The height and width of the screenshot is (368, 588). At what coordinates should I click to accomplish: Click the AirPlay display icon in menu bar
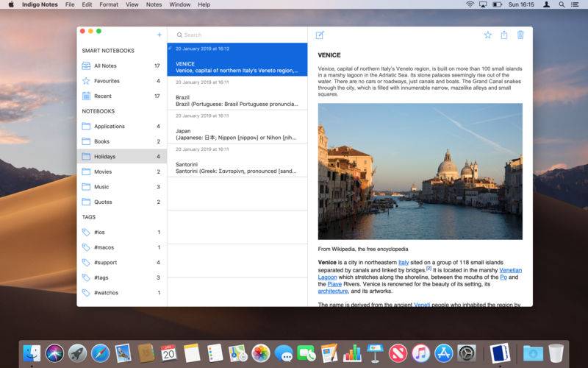click(x=483, y=4)
